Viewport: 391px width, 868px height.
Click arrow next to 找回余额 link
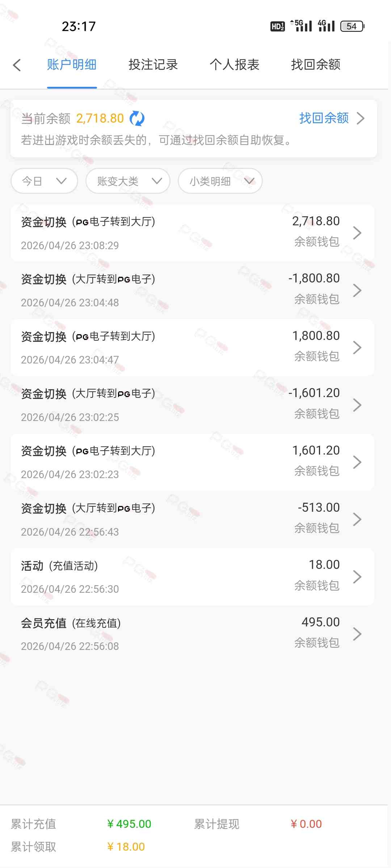click(361, 118)
